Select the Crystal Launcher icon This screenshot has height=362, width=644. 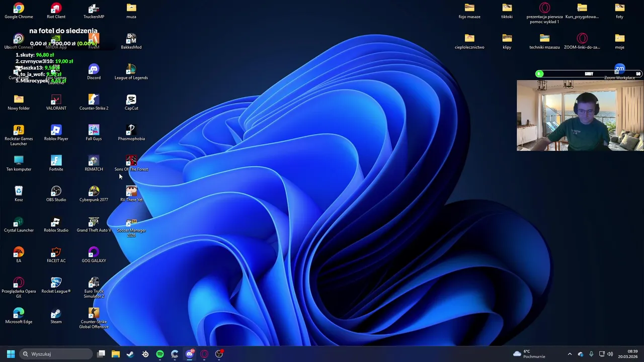tap(19, 225)
